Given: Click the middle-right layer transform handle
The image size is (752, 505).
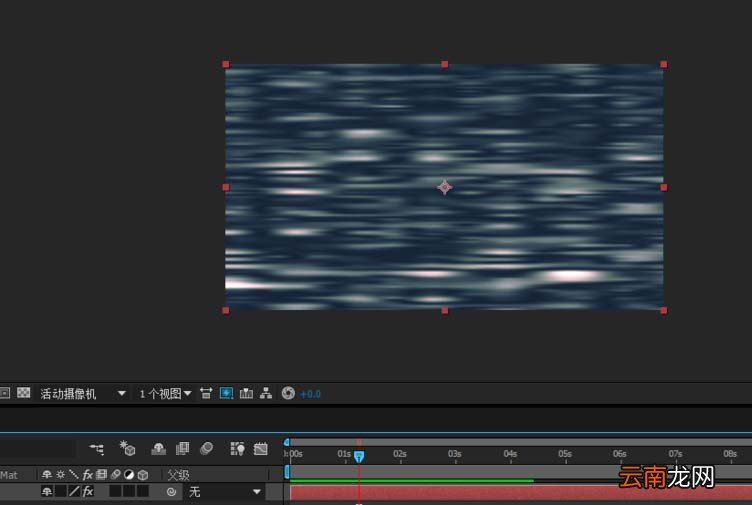Looking at the screenshot, I should 664,187.
